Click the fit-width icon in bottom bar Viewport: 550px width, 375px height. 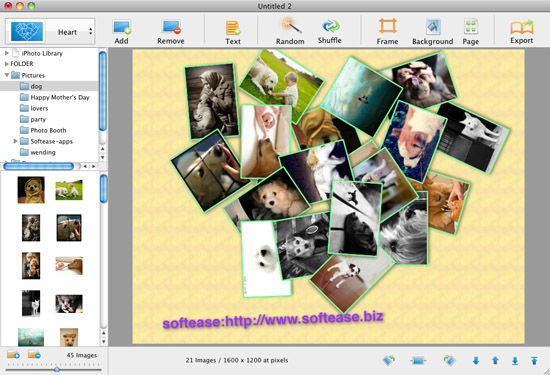pyautogui.click(x=418, y=360)
